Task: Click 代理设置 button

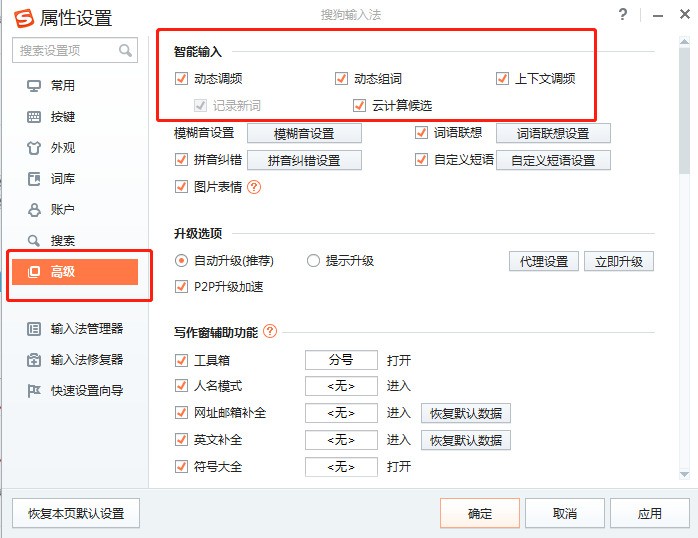Action: click(544, 261)
